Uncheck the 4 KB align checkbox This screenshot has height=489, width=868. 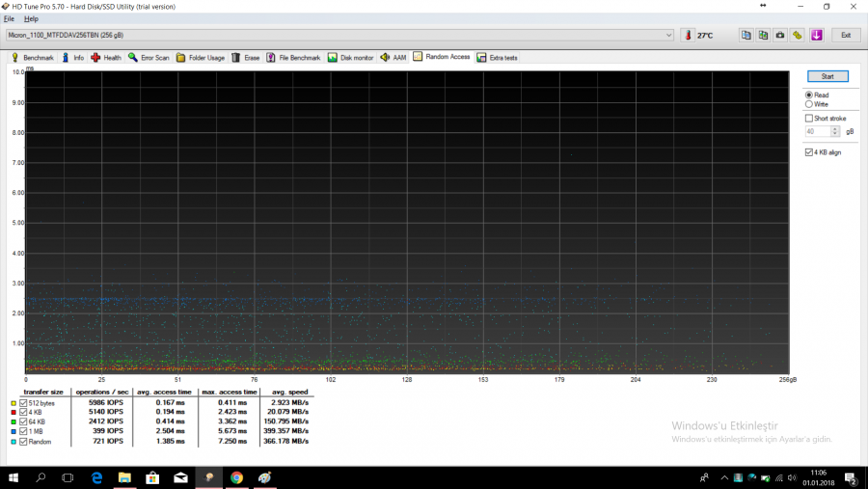(x=809, y=152)
